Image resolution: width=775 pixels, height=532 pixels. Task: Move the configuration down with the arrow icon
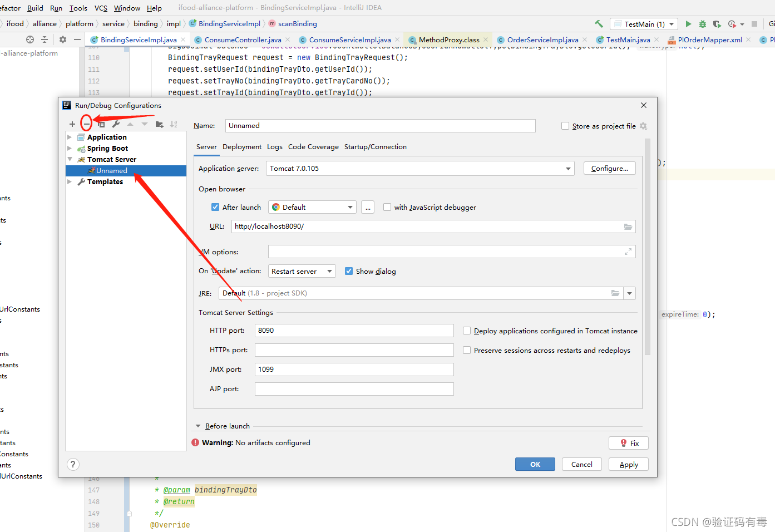145,124
